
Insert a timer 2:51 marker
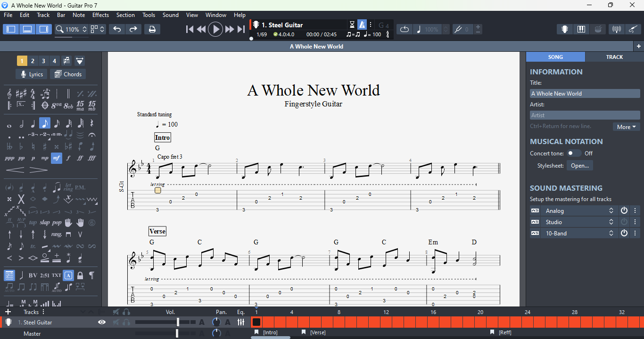click(45, 275)
